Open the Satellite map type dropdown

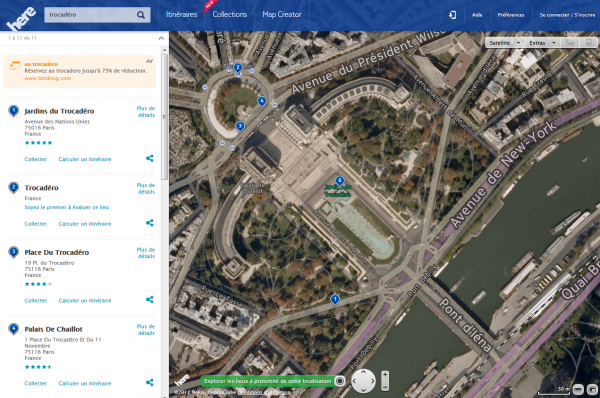tap(505, 43)
